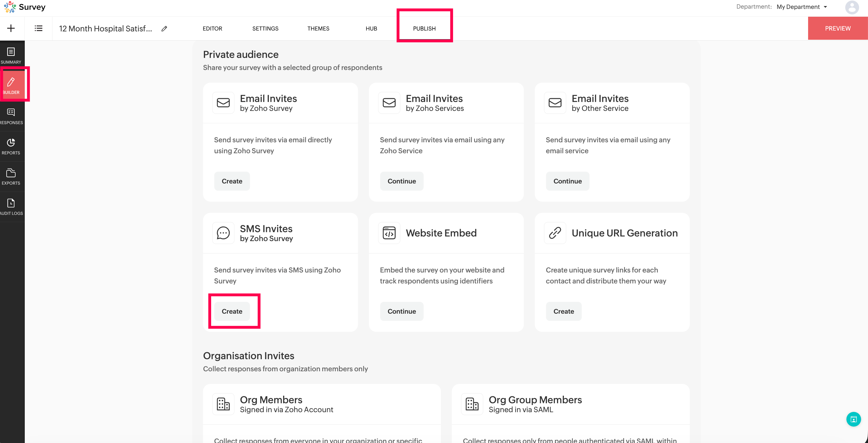
Task: Click the Org Group Members building icon
Action: [x=472, y=404]
